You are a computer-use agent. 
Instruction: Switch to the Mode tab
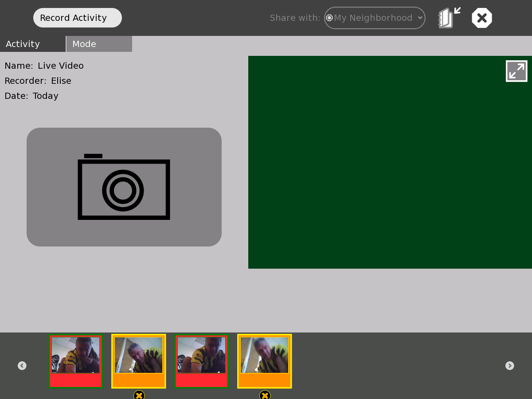click(x=99, y=44)
